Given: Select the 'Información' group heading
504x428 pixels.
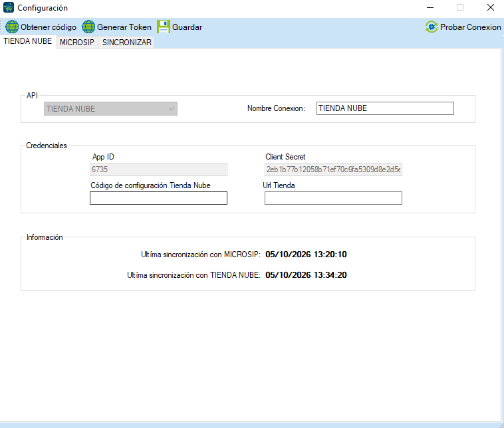Looking at the screenshot, I should [45, 237].
